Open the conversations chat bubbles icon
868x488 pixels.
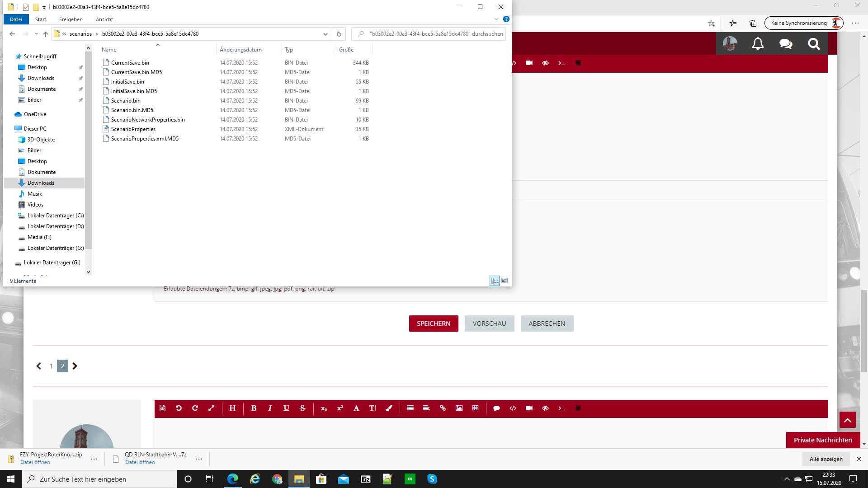[x=786, y=44]
